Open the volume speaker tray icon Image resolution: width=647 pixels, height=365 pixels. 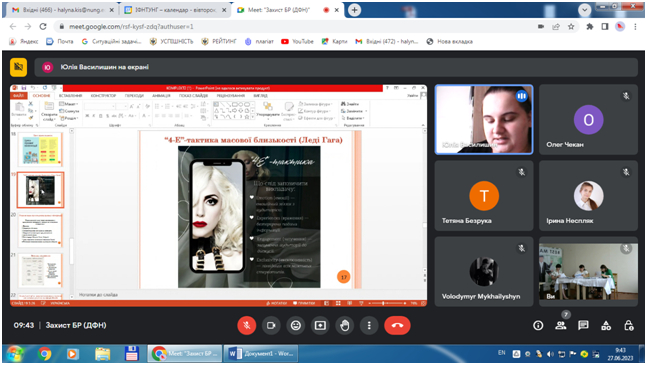click(x=550, y=354)
